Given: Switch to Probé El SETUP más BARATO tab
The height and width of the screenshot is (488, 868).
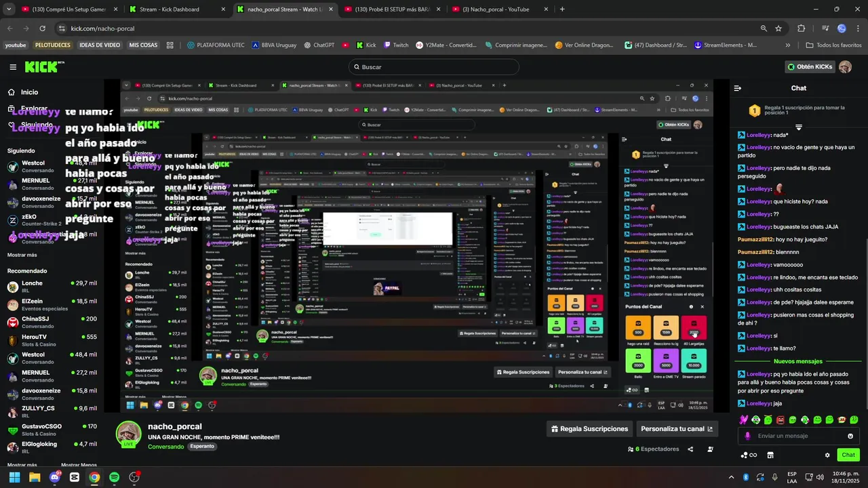Looking at the screenshot, I should pyautogui.click(x=391, y=9).
